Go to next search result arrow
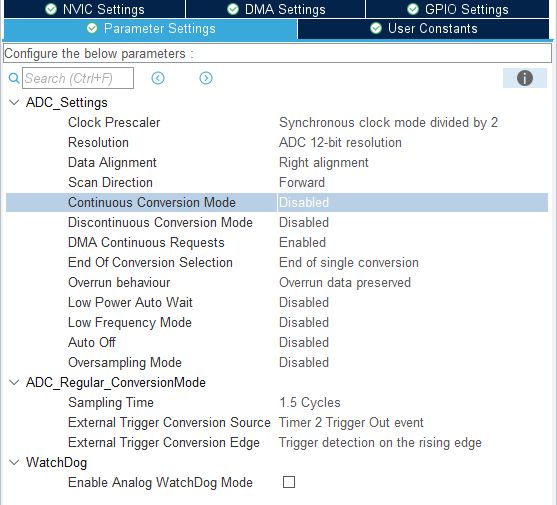 coord(206,78)
